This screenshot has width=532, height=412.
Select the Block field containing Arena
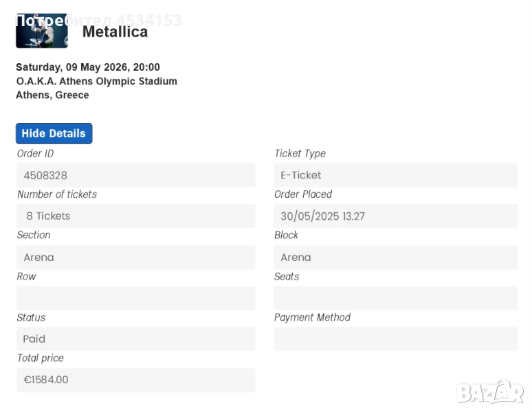coord(395,257)
